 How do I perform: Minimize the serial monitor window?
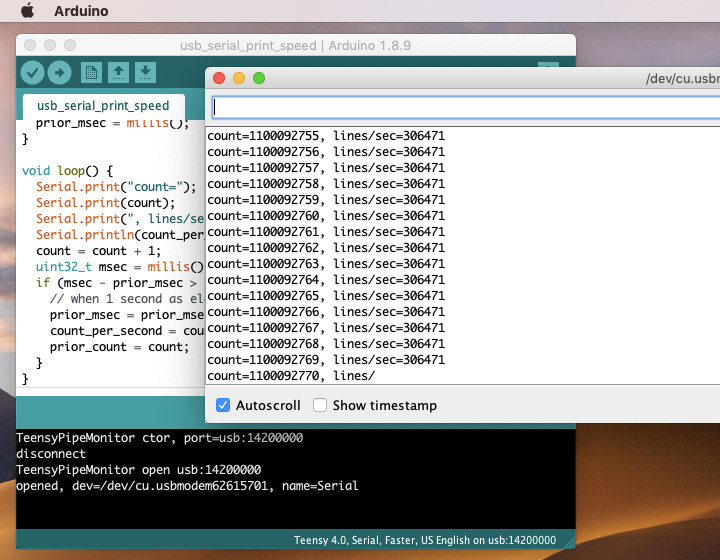(x=239, y=78)
